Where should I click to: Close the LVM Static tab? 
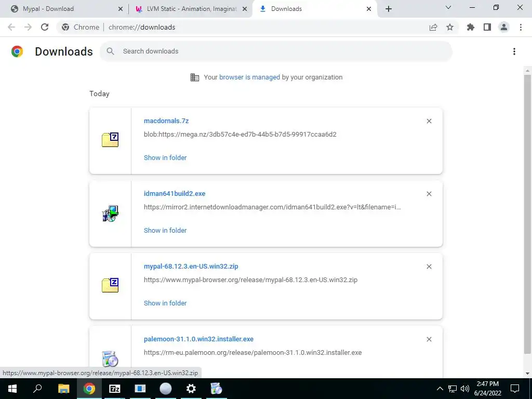(x=245, y=9)
